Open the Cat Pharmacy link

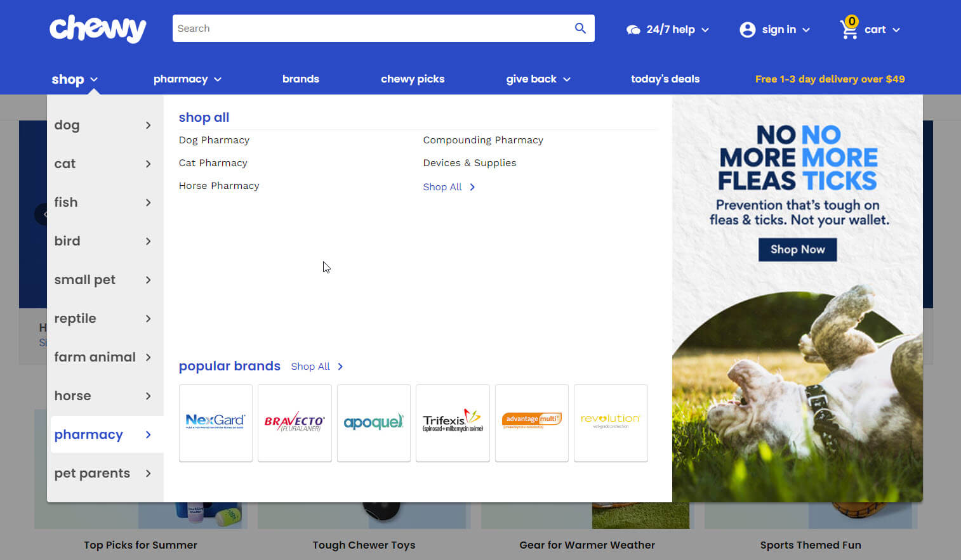pos(213,163)
